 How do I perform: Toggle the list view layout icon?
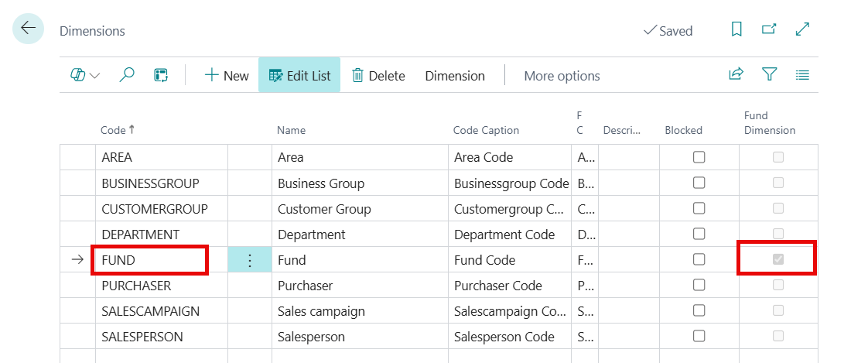(802, 75)
